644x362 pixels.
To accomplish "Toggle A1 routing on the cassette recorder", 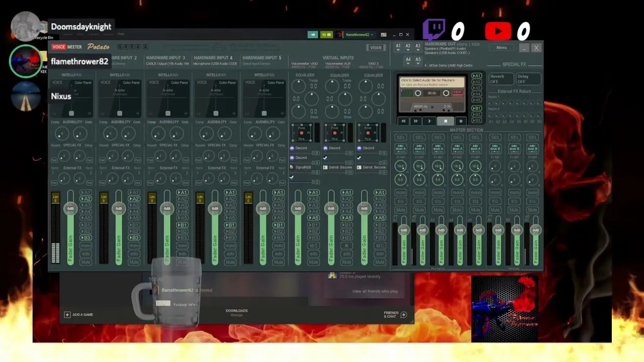I will tap(476, 76).
